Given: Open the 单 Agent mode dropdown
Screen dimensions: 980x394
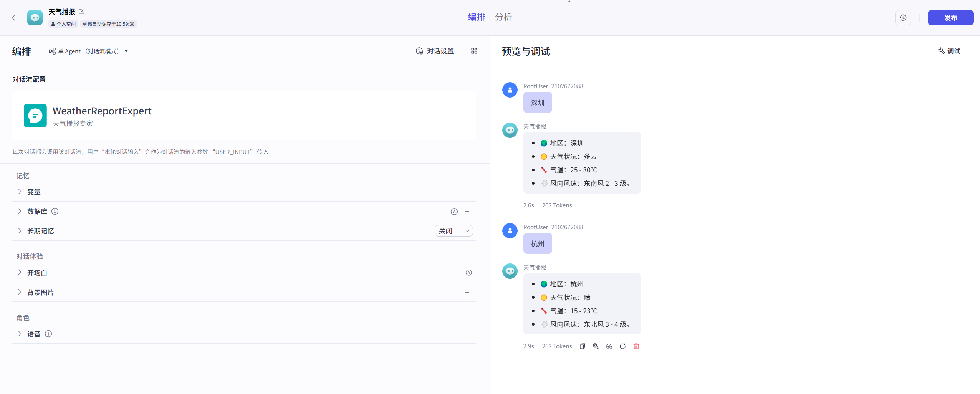Looking at the screenshot, I should (88, 51).
